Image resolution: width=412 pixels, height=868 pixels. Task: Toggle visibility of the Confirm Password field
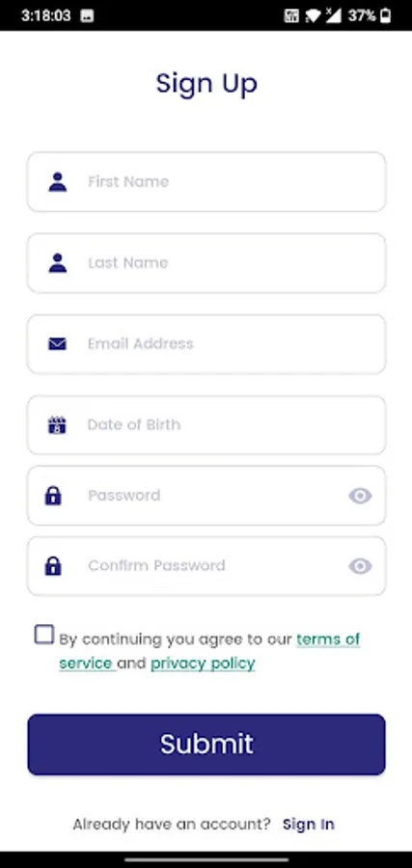click(361, 566)
